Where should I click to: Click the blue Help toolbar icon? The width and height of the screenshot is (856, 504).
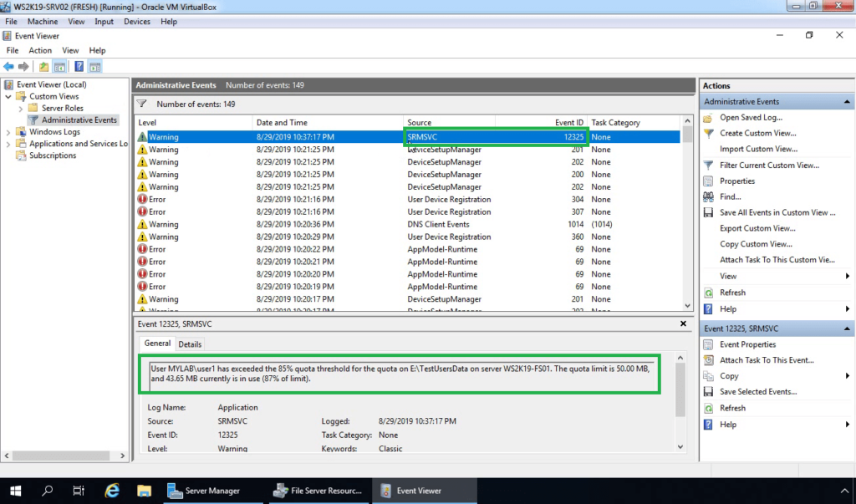point(79,67)
